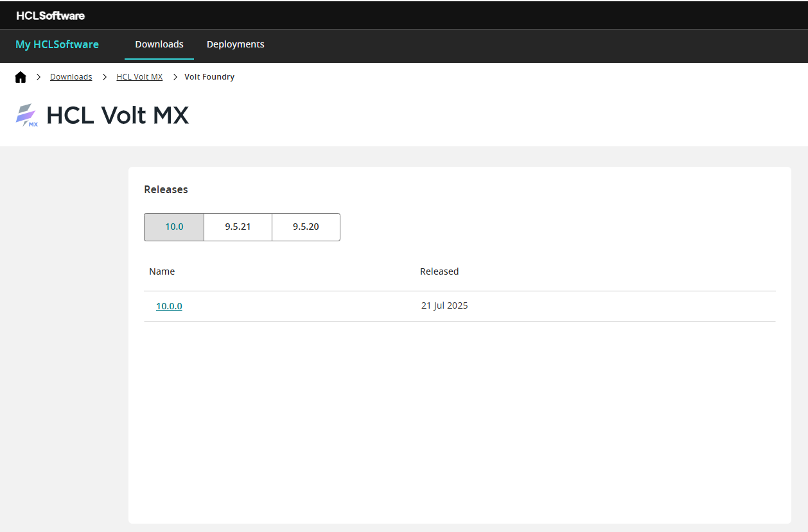Screen dimensions: 808x532
Task: Go to Downloads breadcrumb link
Action: click(x=71, y=77)
